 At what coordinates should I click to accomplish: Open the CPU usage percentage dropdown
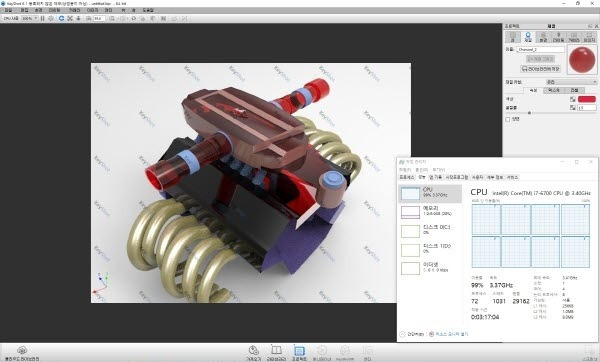tap(29, 18)
